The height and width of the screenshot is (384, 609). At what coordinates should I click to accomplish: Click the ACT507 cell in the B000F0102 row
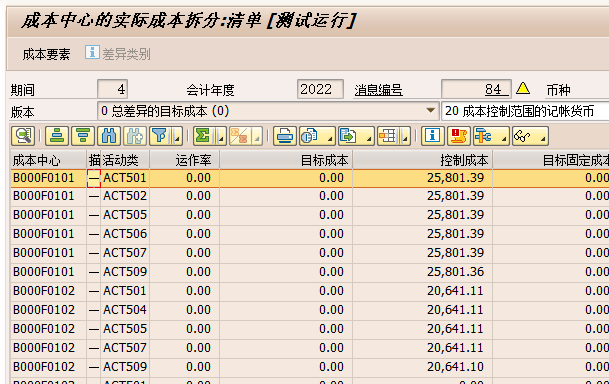[x=125, y=348]
